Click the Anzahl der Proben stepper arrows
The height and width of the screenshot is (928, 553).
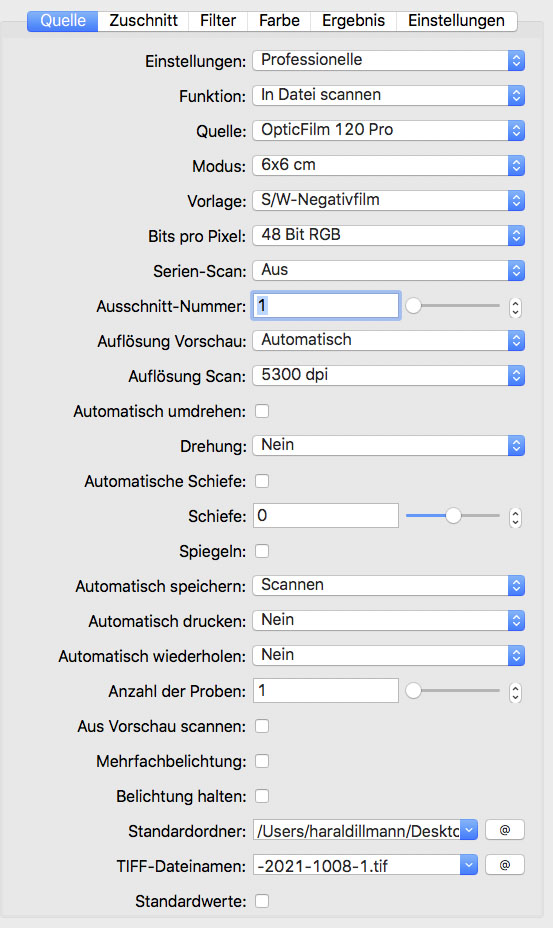pyautogui.click(x=515, y=691)
